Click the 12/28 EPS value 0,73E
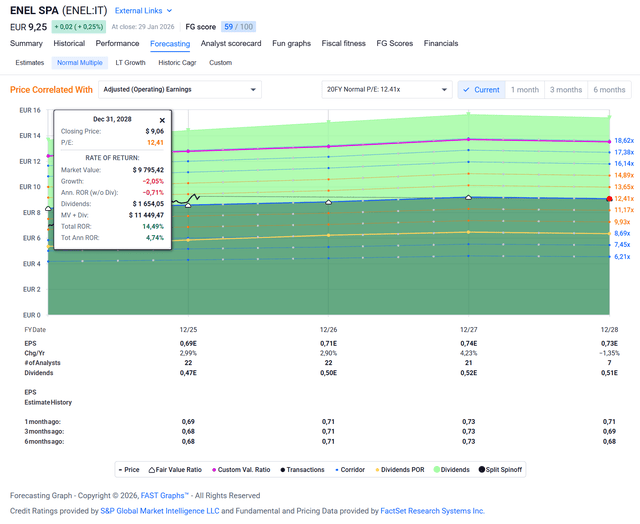Viewport: 640px width, 524px height. tap(609, 344)
